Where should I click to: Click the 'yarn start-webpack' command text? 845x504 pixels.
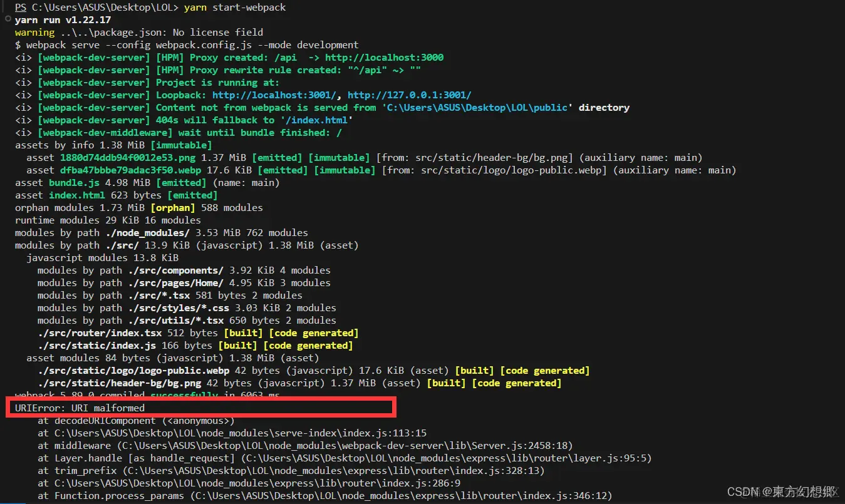coord(234,8)
